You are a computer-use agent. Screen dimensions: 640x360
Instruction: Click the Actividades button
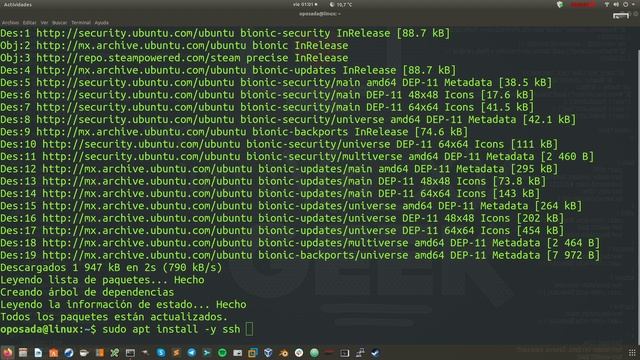pyautogui.click(x=18, y=4)
